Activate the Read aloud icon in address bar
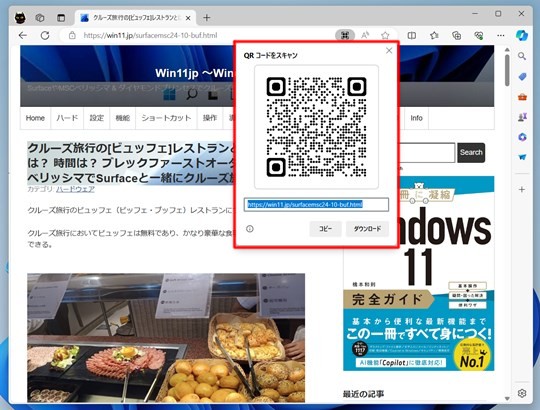 tap(365, 35)
